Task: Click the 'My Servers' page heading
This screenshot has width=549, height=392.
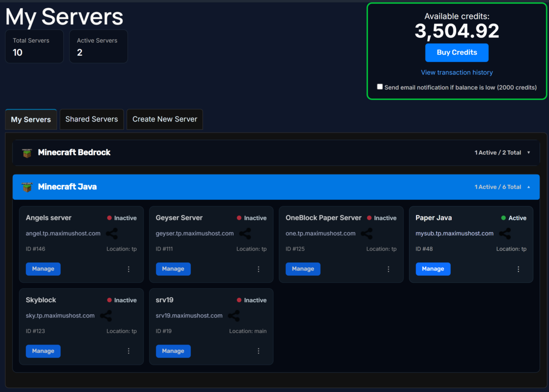Action: click(x=64, y=17)
